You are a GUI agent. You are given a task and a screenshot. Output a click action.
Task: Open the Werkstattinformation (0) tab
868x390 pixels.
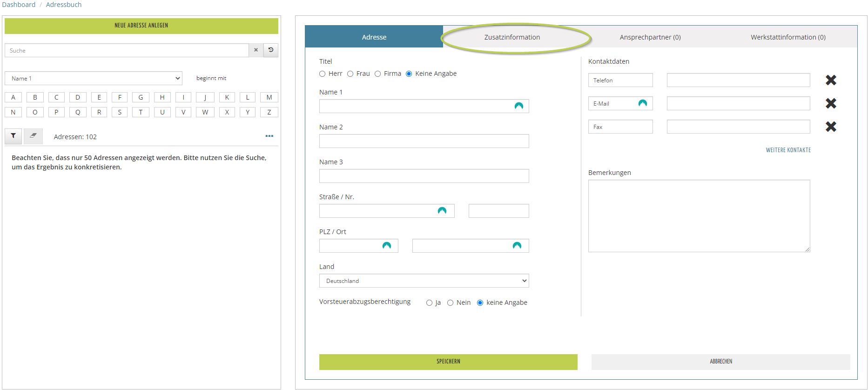(x=787, y=37)
